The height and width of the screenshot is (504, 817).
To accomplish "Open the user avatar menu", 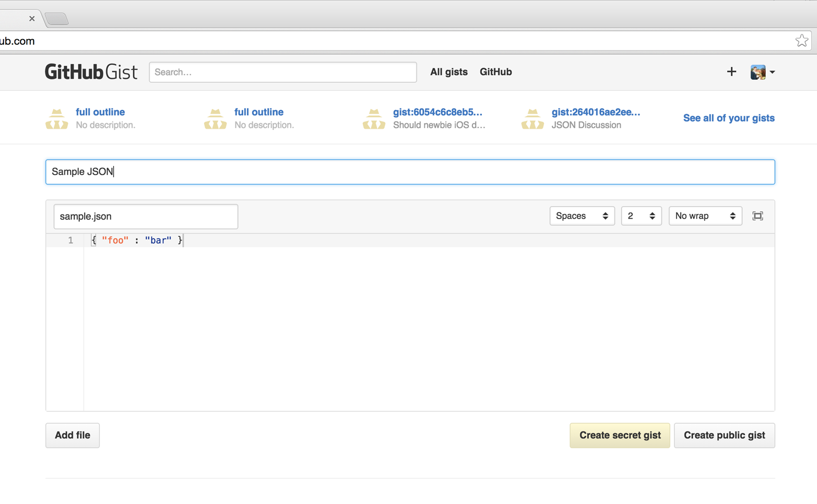I will pos(762,72).
